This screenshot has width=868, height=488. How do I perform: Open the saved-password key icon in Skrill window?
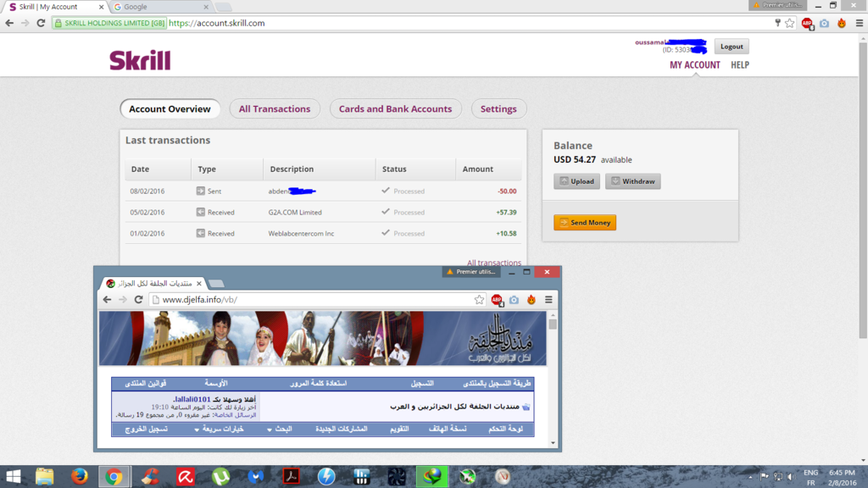pos(777,23)
